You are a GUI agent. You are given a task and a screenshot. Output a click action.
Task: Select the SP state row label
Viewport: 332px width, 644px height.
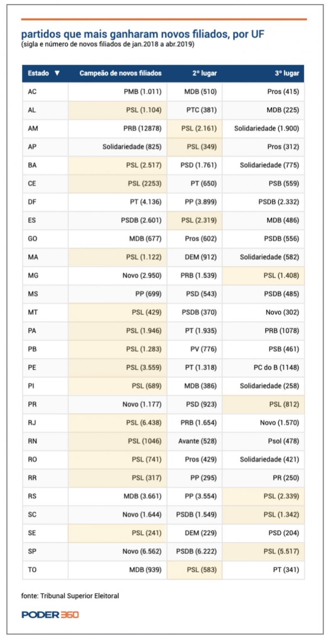point(32,551)
